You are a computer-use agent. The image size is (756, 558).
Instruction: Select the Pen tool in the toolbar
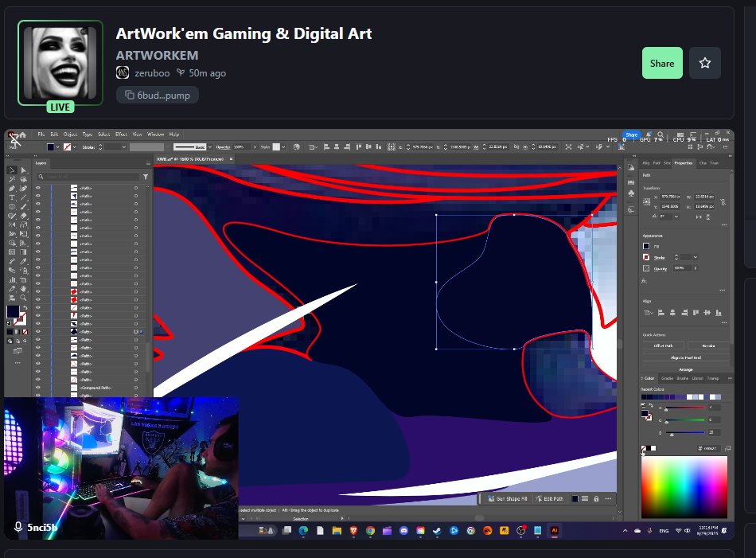point(11,188)
